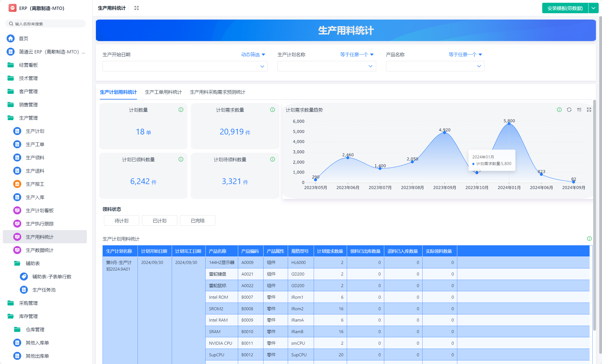Click info icon on 计划数量 card
The image size is (602, 364).
coord(181,110)
